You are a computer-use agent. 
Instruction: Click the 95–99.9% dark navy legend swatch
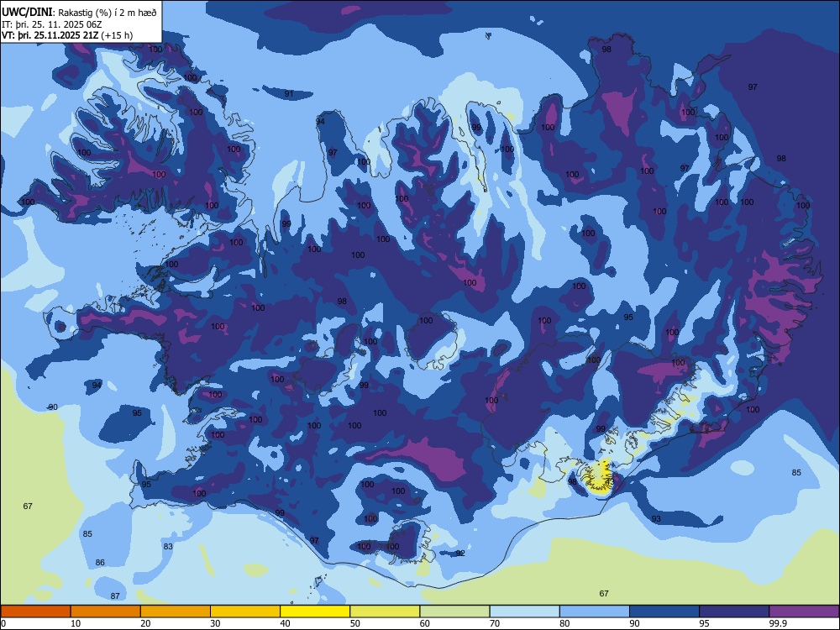[734, 612]
